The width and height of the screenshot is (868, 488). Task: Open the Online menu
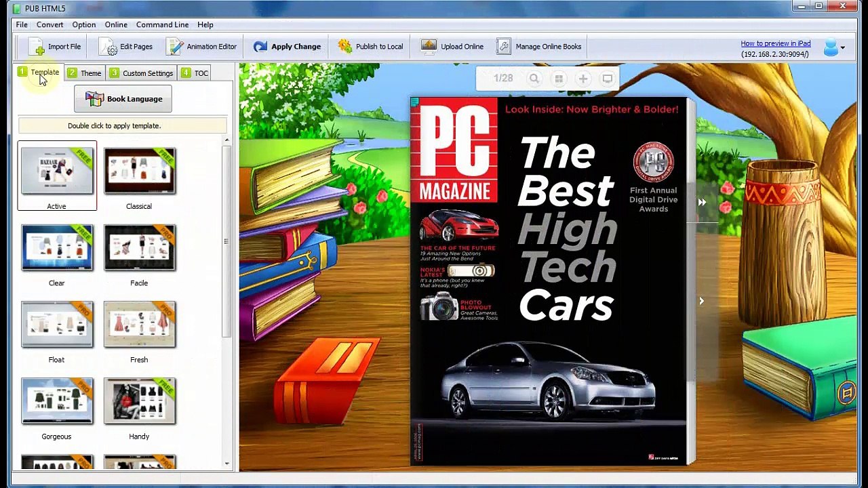(116, 24)
